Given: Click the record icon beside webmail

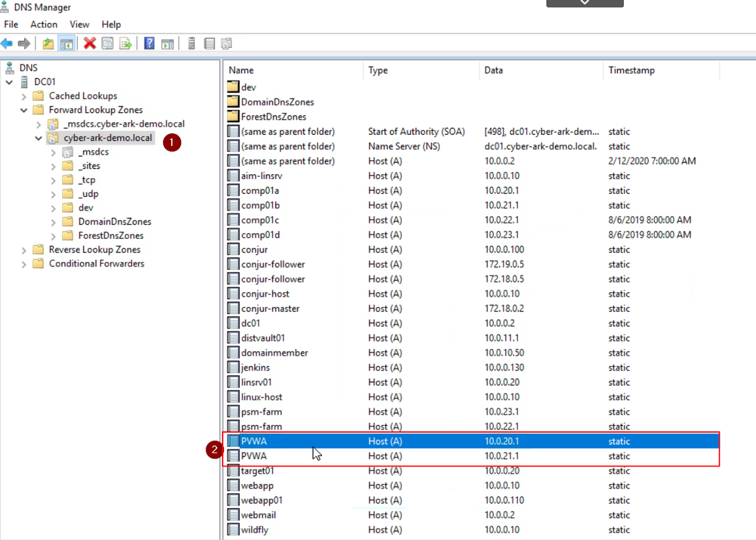Looking at the screenshot, I should click(233, 515).
